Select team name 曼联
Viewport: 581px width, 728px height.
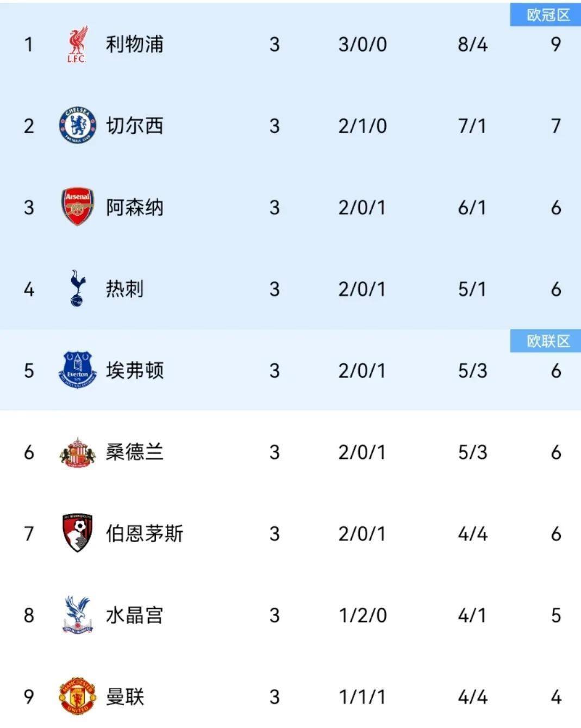(124, 696)
